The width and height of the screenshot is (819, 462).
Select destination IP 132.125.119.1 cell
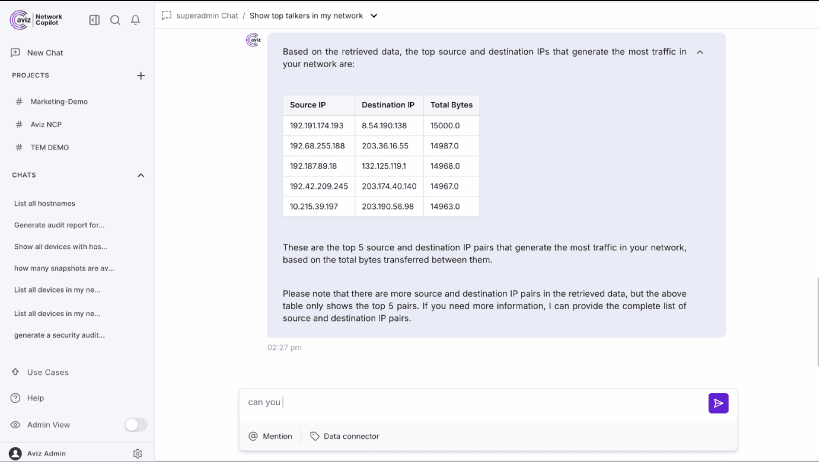tap(389, 166)
